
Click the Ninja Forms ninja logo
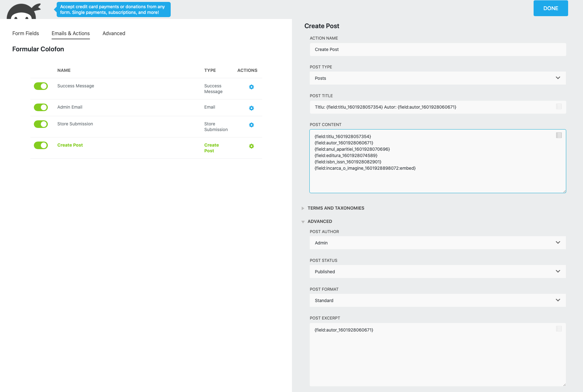(x=24, y=12)
